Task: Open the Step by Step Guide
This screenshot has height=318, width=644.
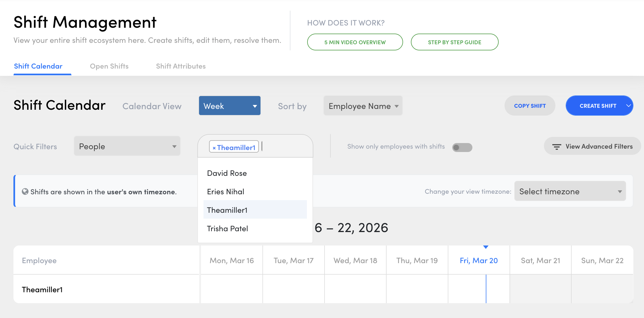Action: coord(454,42)
